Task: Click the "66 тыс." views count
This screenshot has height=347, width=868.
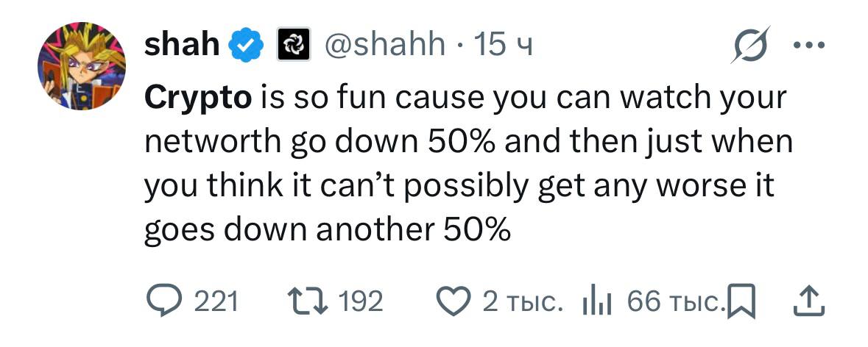Action: (x=674, y=301)
